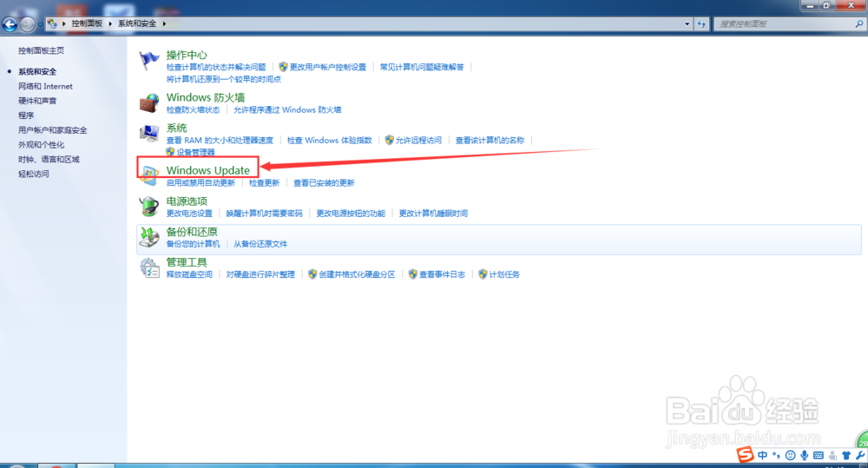Click the 系统 computer icon

(149, 134)
